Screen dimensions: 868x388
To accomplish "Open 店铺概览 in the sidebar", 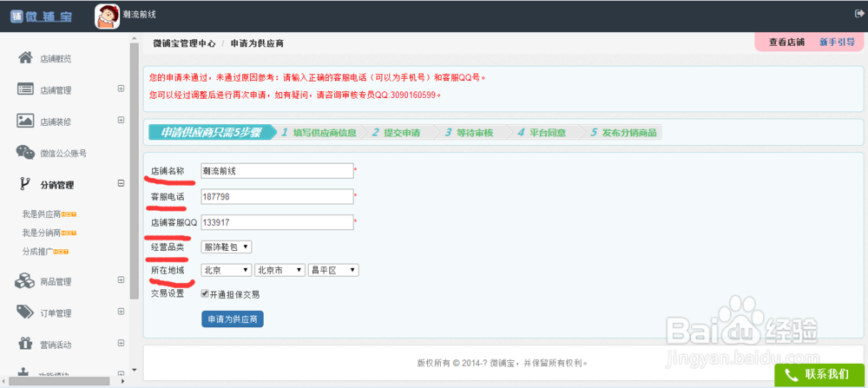I will coord(56,59).
